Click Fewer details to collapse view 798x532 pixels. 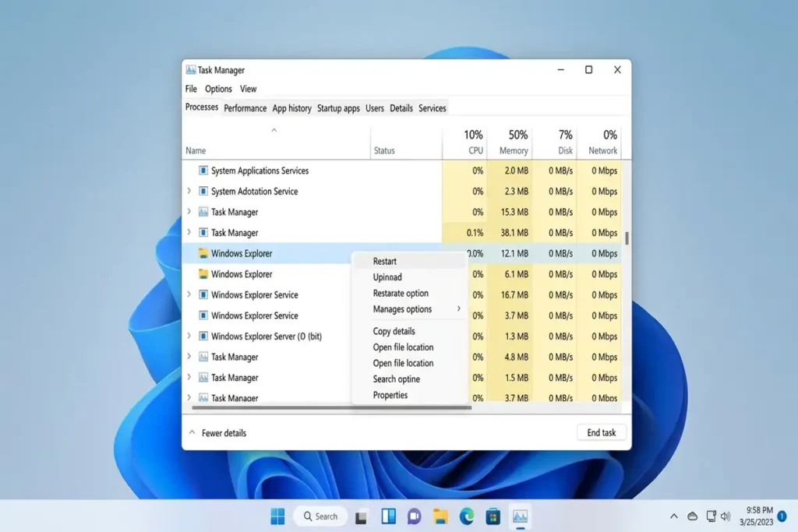click(218, 433)
